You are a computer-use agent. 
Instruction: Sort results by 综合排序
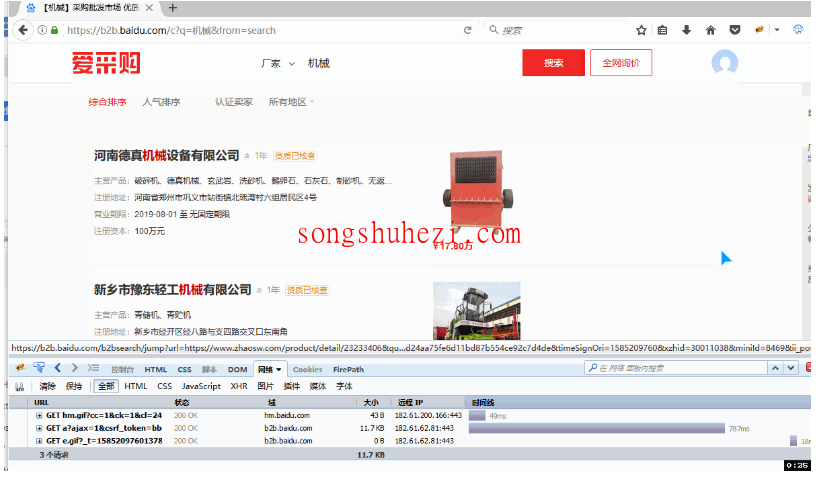click(107, 102)
